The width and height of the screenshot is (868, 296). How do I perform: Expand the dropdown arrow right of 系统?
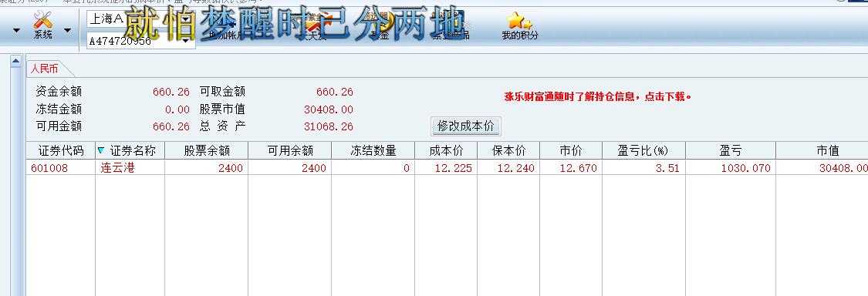click(67, 30)
